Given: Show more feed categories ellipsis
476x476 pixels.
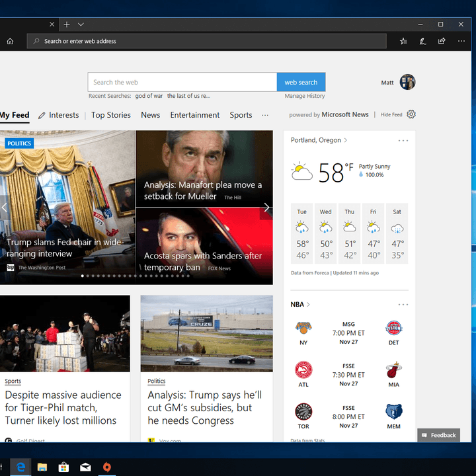Looking at the screenshot, I should click(265, 115).
